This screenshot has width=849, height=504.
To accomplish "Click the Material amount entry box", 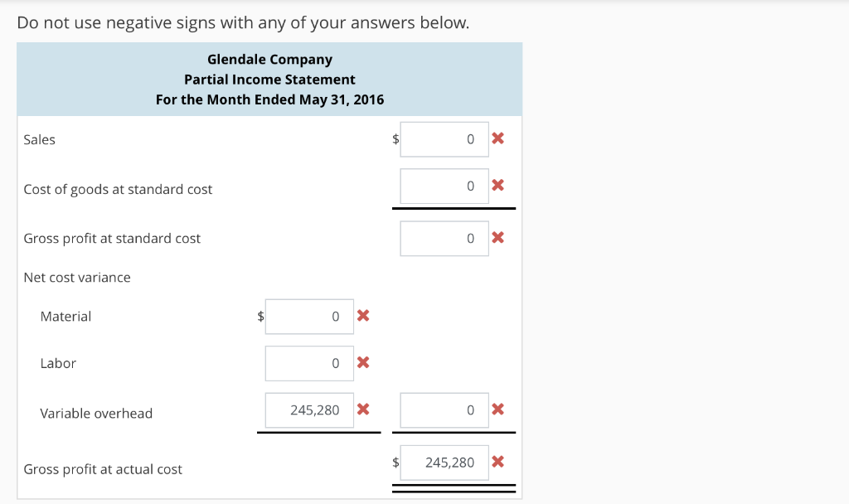I will coord(308,316).
